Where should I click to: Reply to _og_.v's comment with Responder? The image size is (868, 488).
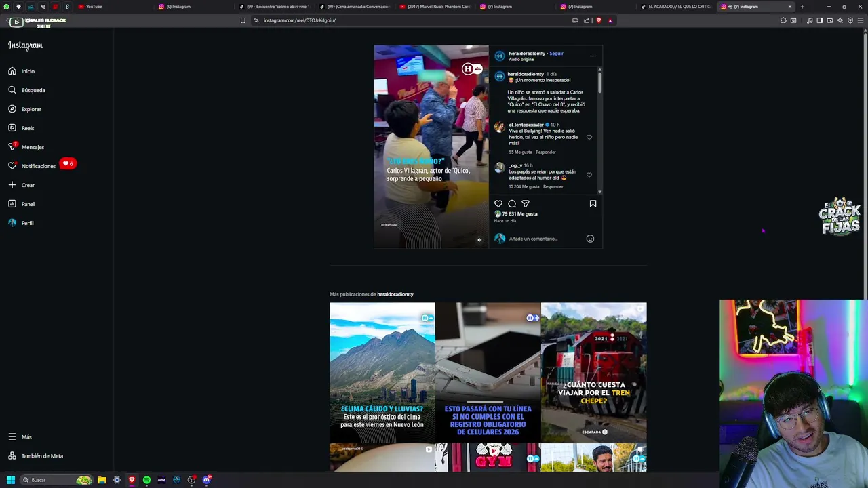pyautogui.click(x=553, y=186)
